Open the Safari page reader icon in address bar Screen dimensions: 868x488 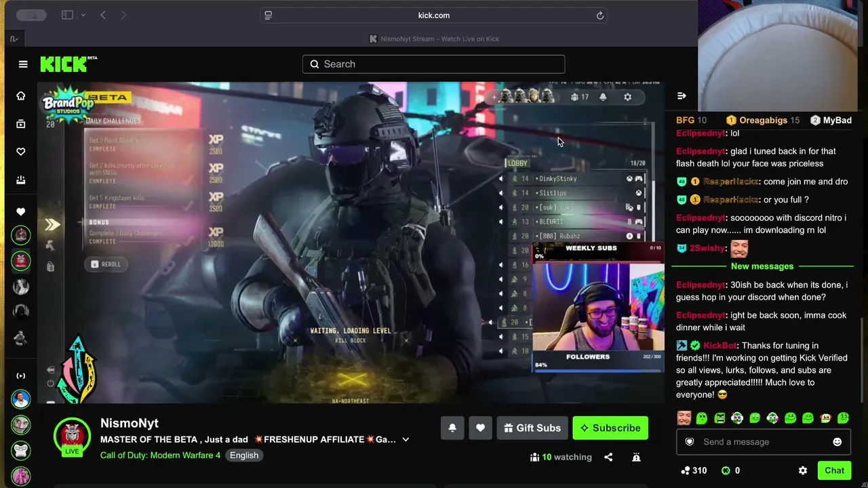coord(269,16)
